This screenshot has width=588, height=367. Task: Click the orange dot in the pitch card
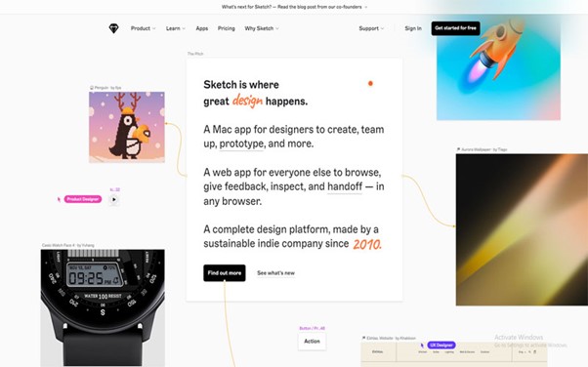click(x=370, y=83)
